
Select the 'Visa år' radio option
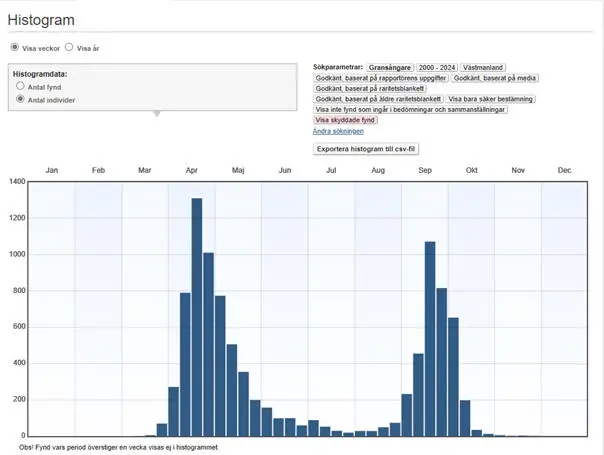tap(69, 47)
